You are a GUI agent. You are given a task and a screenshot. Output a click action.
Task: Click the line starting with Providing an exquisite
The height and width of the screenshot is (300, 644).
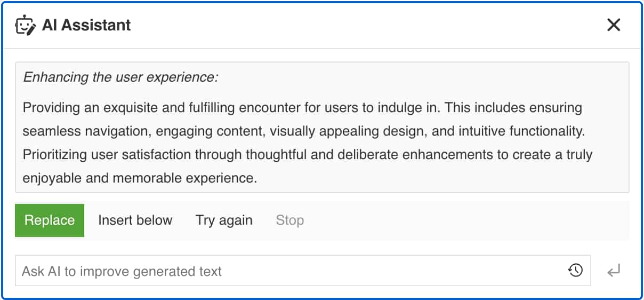302,108
